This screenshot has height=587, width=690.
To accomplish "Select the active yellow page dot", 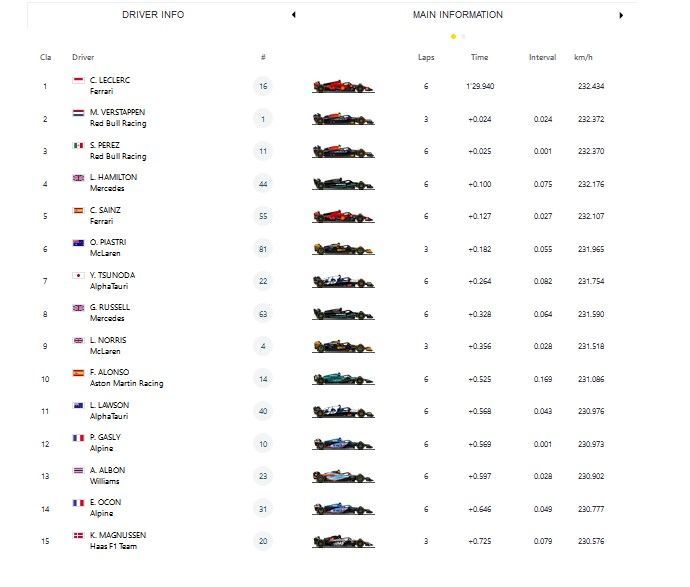I will coord(453,37).
